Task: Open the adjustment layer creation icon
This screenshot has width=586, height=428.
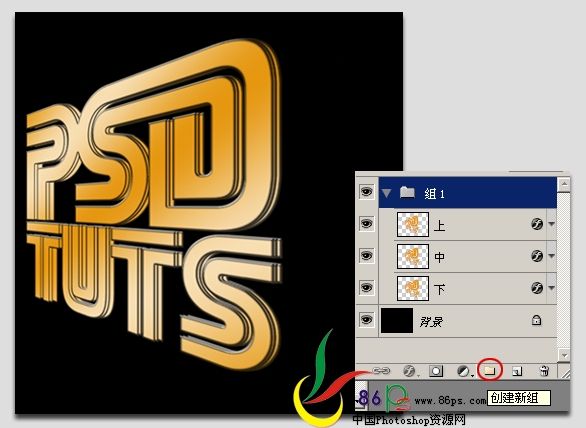Action: point(463,371)
